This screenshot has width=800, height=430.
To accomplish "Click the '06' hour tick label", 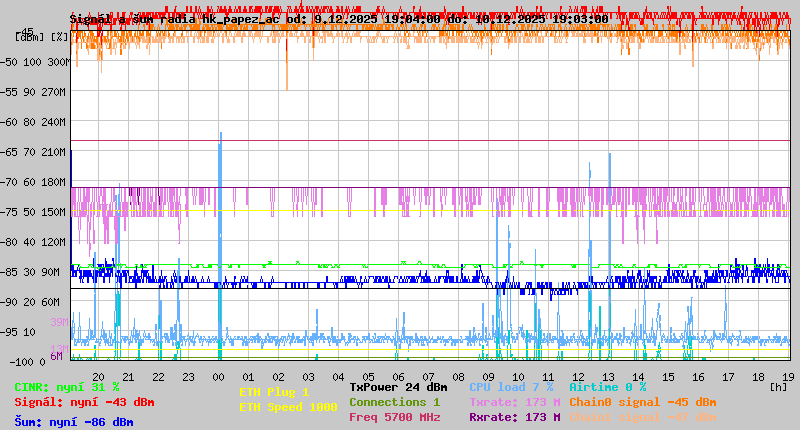I will [398, 377].
